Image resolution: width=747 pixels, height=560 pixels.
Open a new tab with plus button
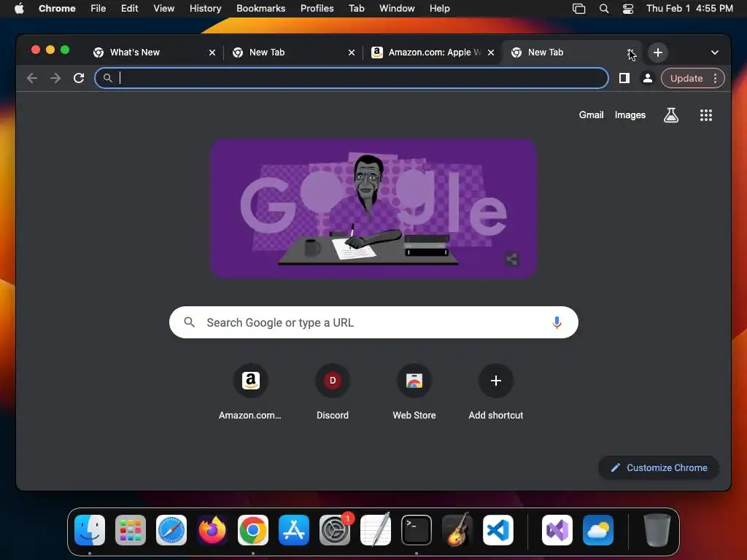click(658, 52)
